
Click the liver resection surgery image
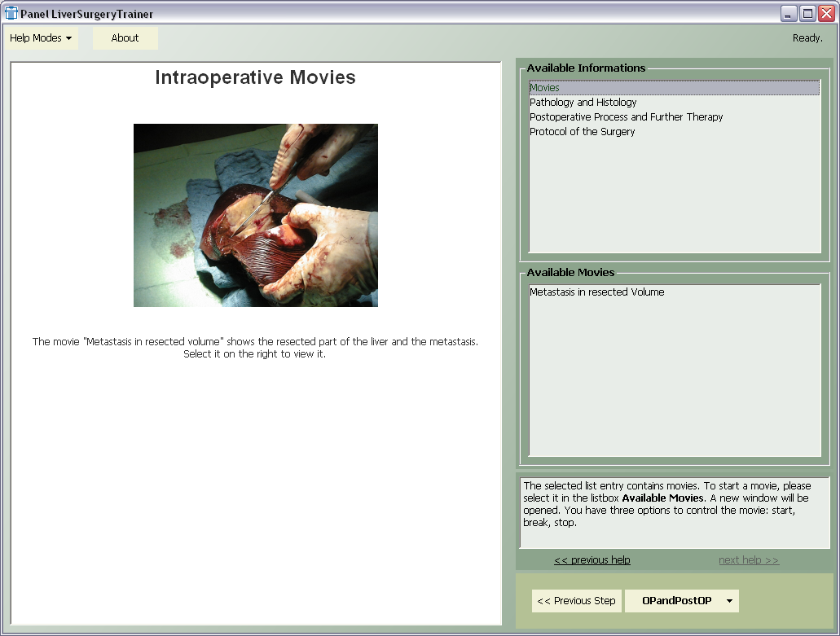coord(255,215)
